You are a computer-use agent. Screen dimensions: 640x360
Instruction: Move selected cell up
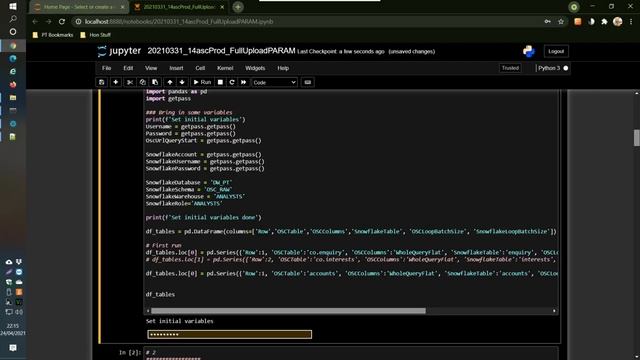click(x=170, y=82)
